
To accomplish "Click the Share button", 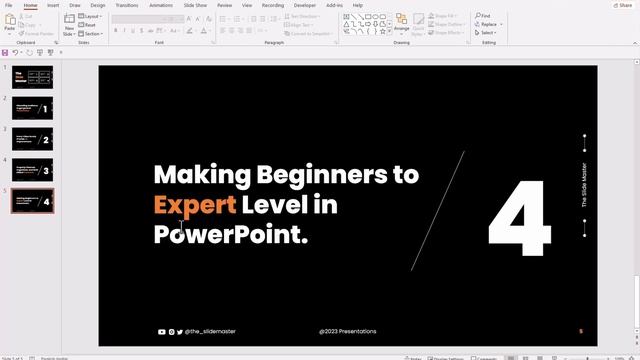I will pos(623,5).
